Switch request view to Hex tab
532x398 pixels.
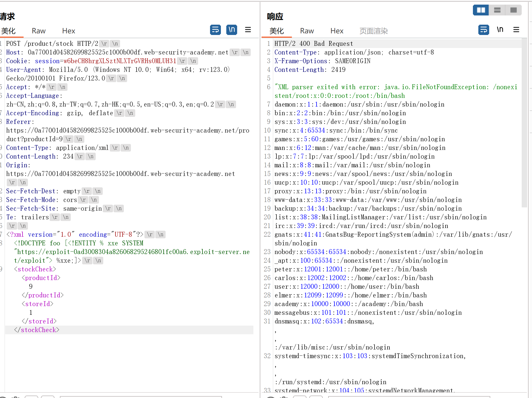coord(69,31)
